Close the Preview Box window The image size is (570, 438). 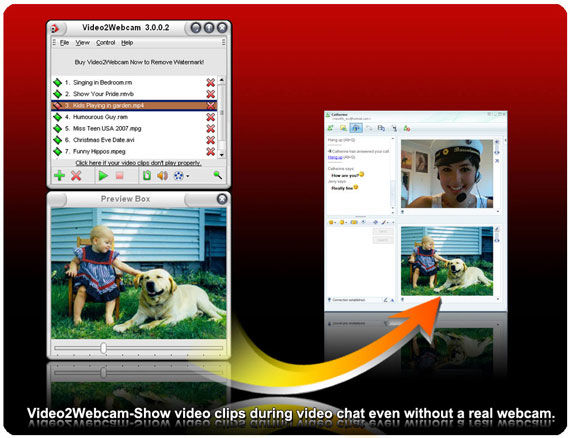[222, 199]
